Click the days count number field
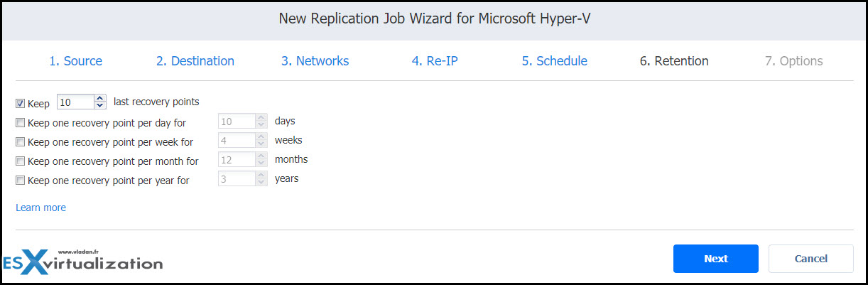 237,121
